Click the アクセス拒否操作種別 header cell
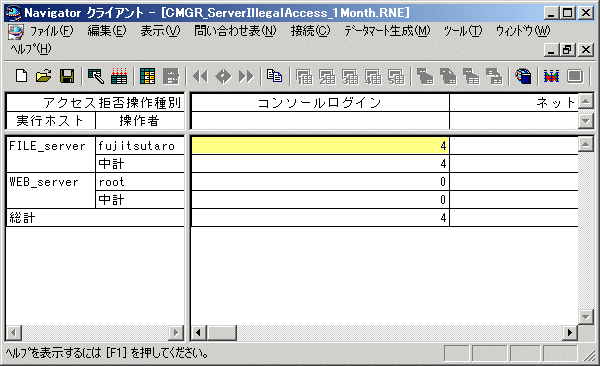The height and width of the screenshot is (366, 600). tap(95, 103)
